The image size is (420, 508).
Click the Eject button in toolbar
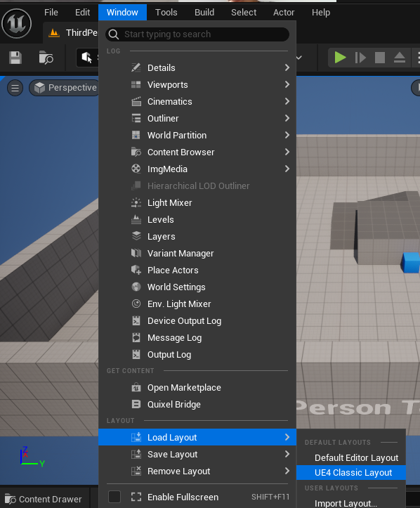399,58
